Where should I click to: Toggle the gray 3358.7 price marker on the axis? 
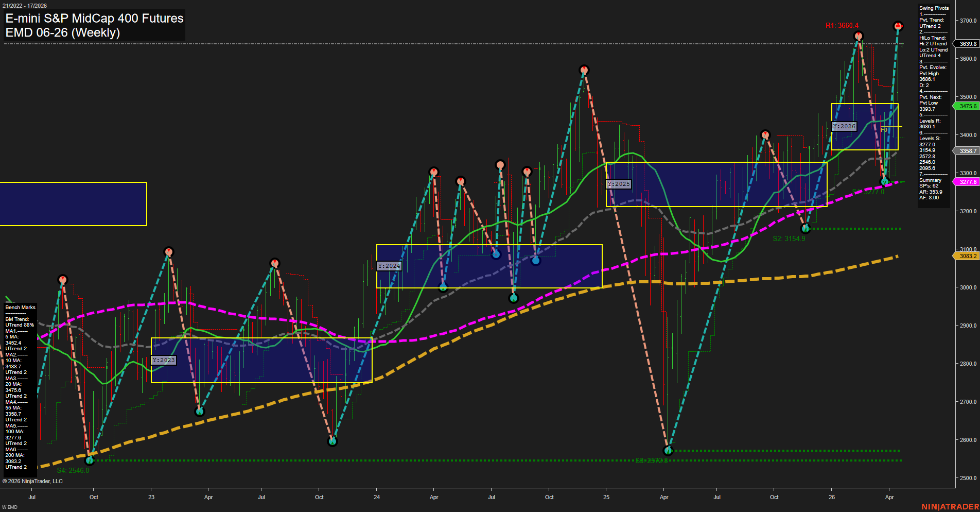(967, 151)
